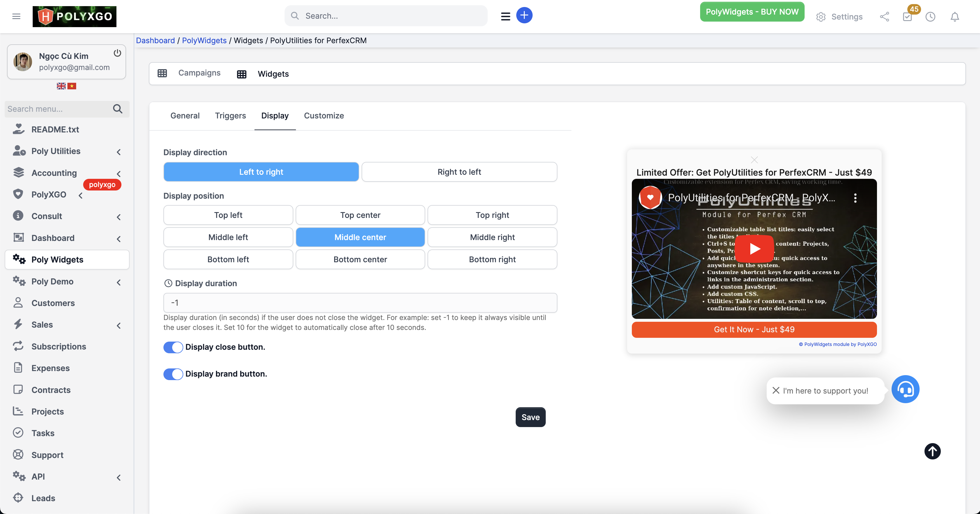Toggle the hamburger sidebar menu icon

(16, 16)
